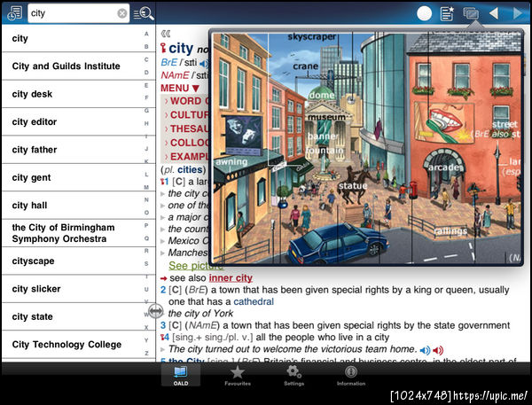Click the red key icon beside city
532x405 pixels.
163,48
